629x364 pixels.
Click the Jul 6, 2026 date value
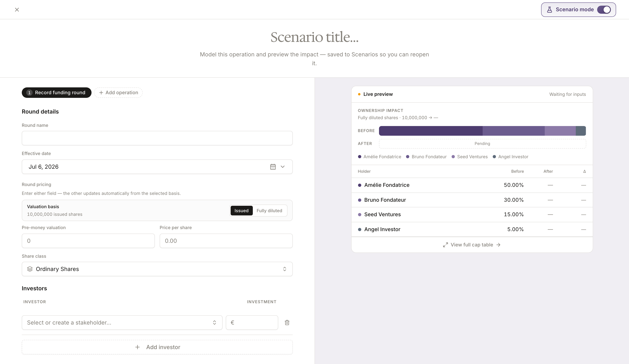(43, 167)
